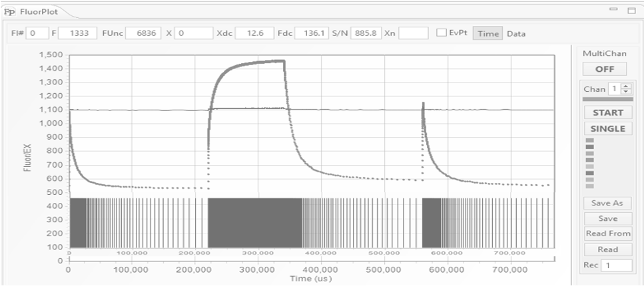Increase the Chan spinner value
Viewport: 644px width, 286px height.
[624, 86]
